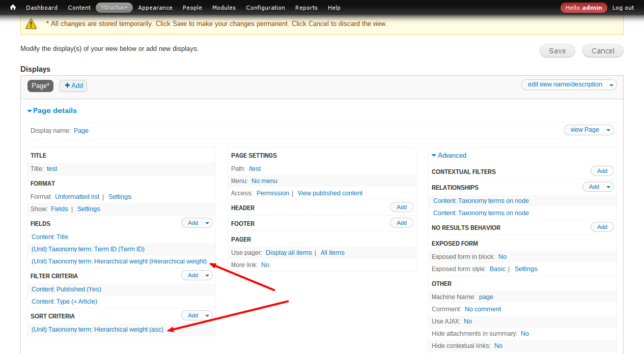Click the Log out link

pos(623,8)
